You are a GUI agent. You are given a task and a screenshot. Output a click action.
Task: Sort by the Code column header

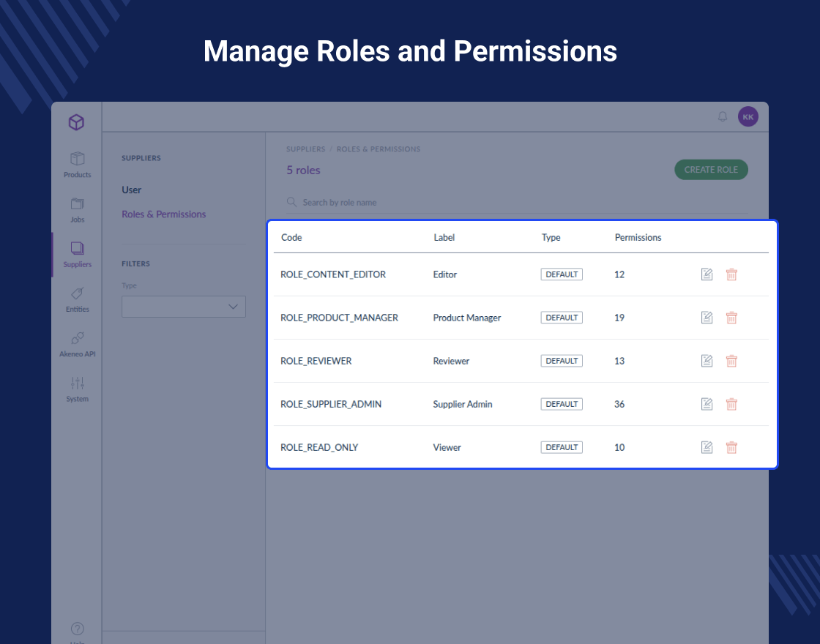pyautogui.click(x=291, y=237)
